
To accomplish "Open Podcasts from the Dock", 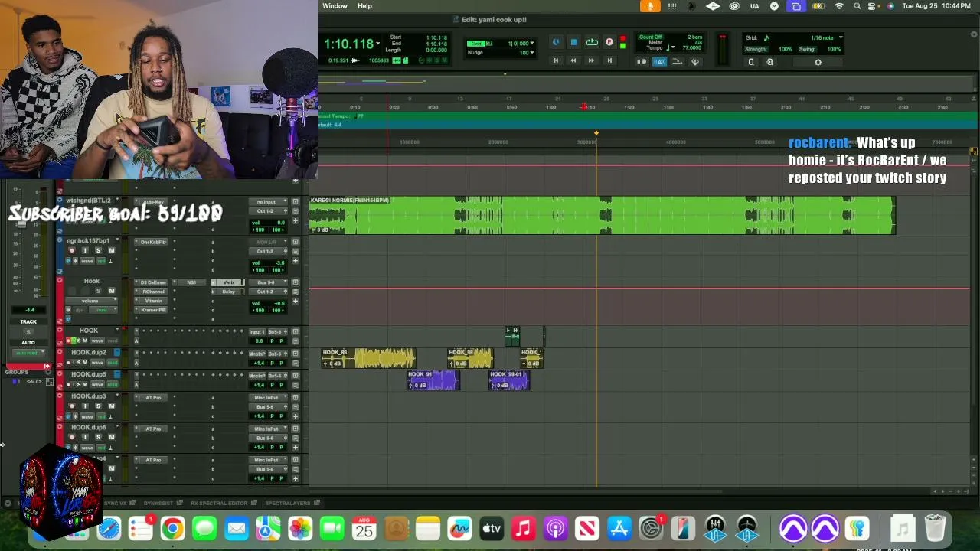I will click(x=555, y=528).
